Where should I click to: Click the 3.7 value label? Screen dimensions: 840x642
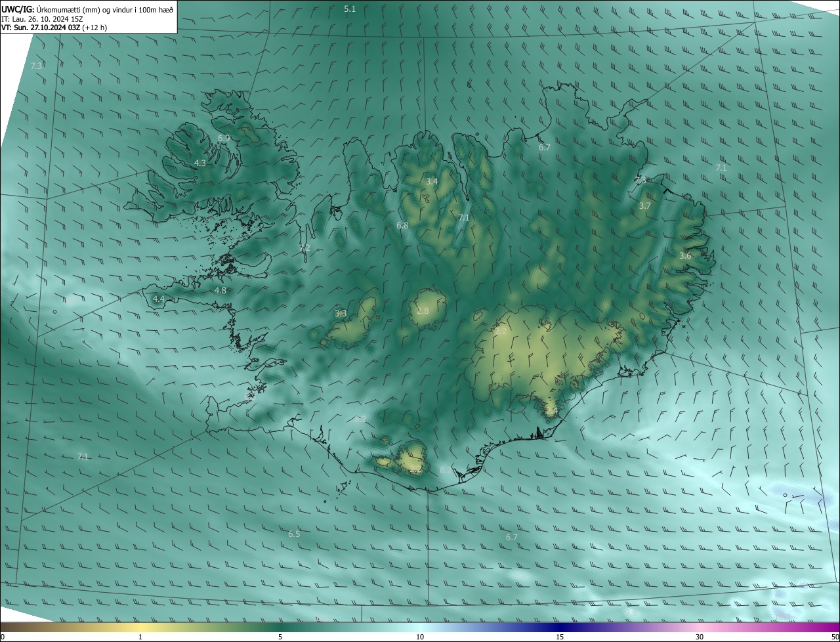tap(645, 205)
